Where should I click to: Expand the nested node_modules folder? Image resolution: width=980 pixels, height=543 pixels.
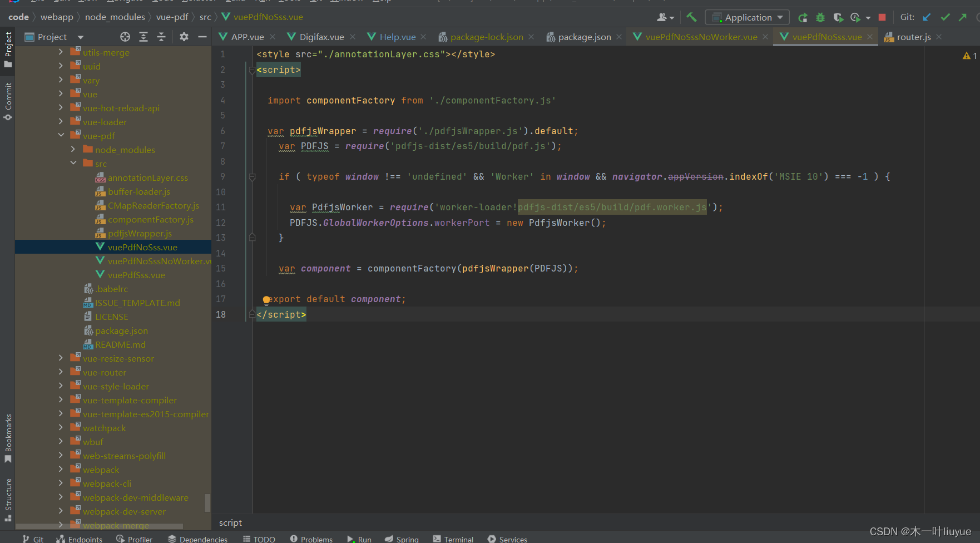pos(73,149)
